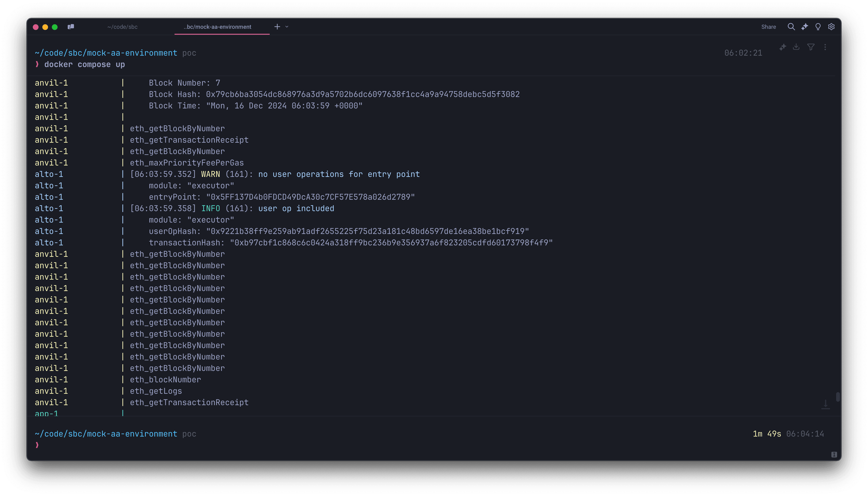Click the lightbulb resource center icon

[x=818, y=27]
